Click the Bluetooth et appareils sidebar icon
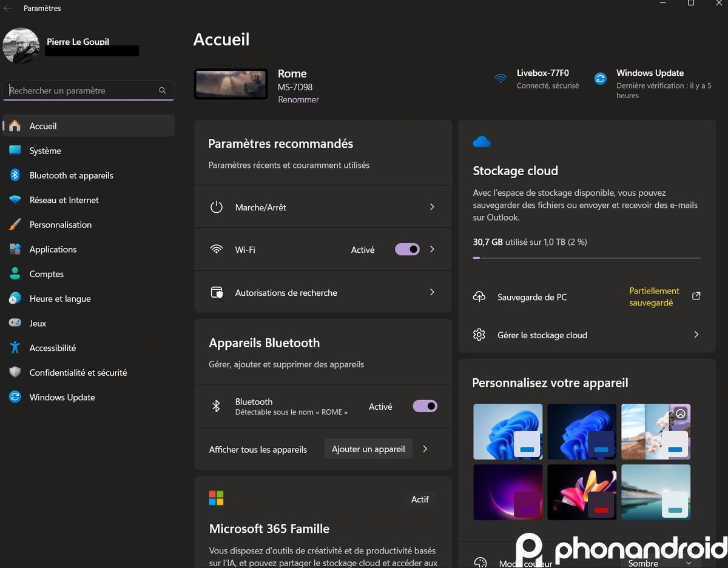 click(15, 175)
